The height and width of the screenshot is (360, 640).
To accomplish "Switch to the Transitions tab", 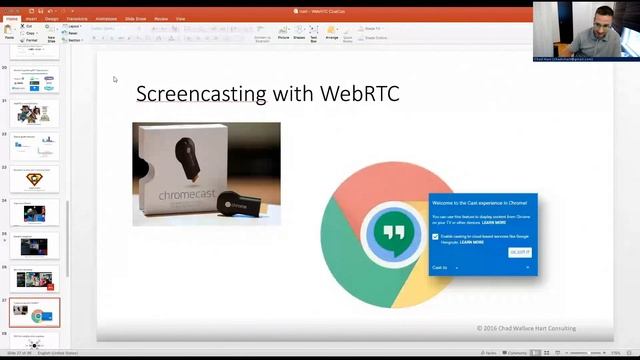I will pos(77,19).
